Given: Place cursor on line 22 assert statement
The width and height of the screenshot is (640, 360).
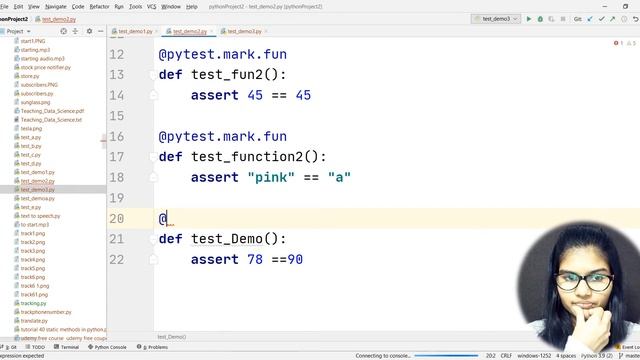Looking at the screenshot, I should tap(247, 260).
